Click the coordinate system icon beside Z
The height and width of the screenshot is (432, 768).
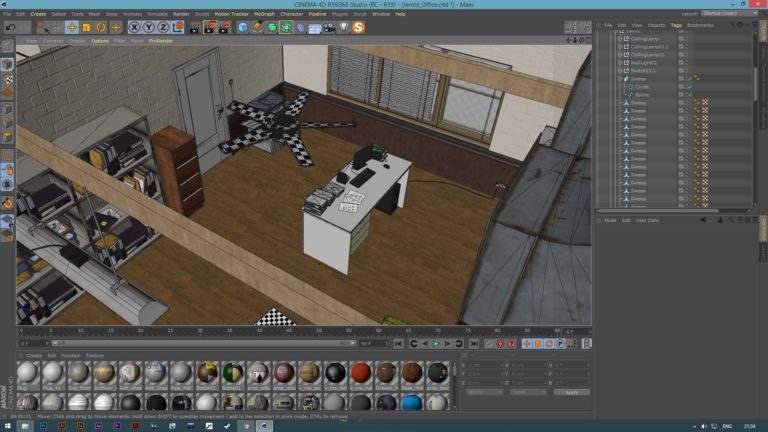(178, 27)
